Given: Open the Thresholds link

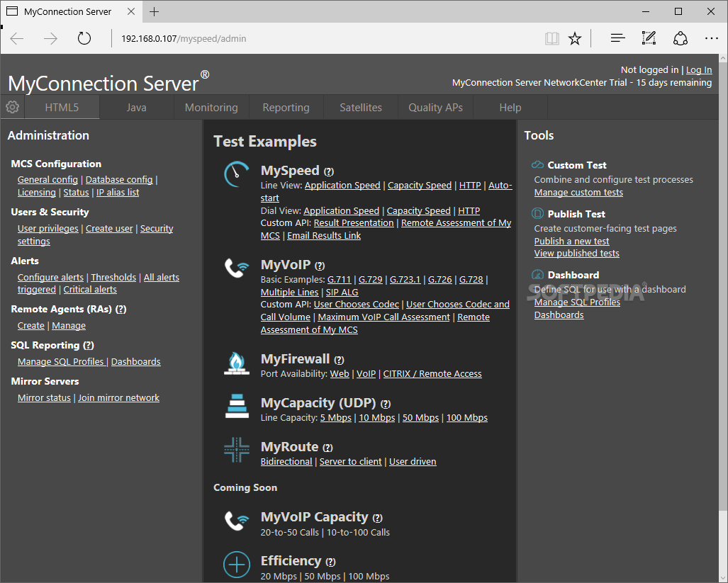Looking at the screenshot, I should click(113, 277).
